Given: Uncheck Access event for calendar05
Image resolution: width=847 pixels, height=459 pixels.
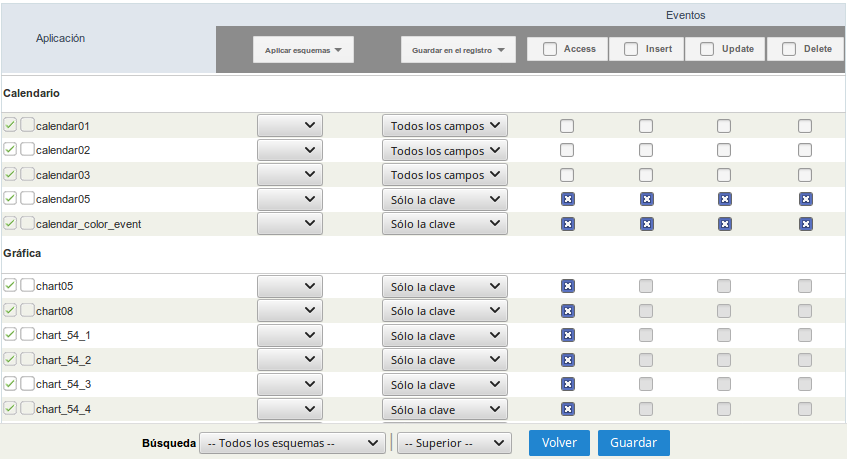Looking at the screenshot, I should [568, 199].
